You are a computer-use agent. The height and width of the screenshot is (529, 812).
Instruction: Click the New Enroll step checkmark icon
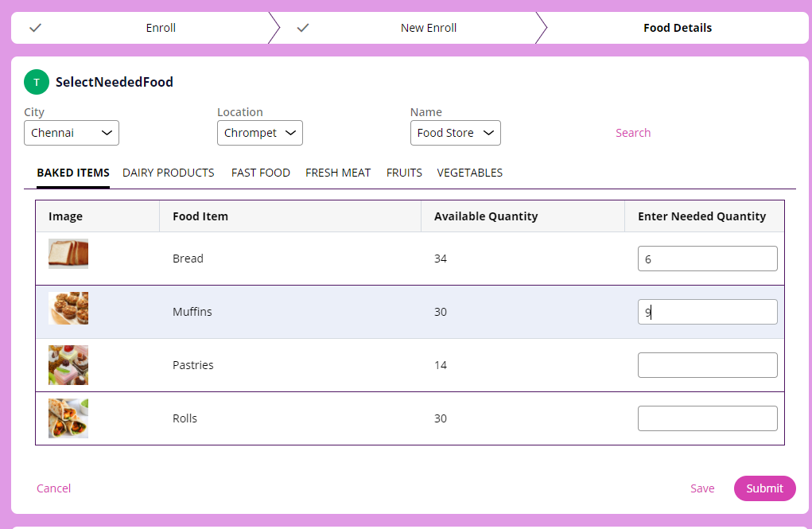coord(302,28)
